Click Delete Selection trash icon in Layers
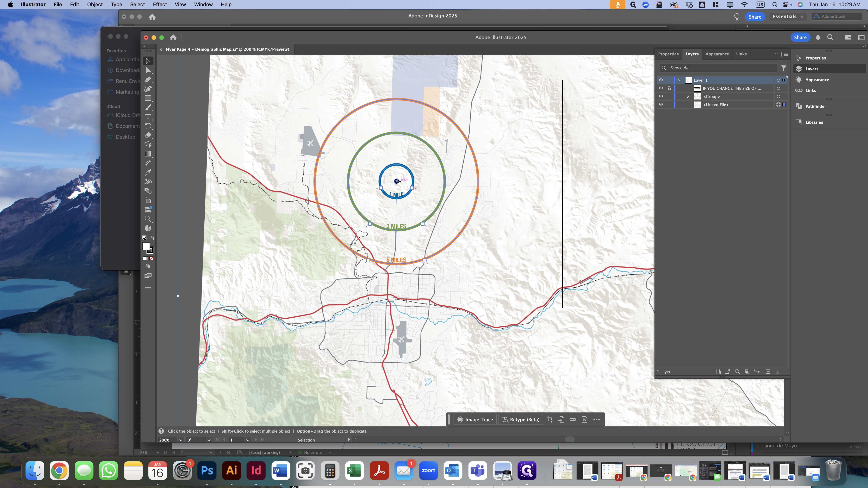Screen dimensions: 868x488 coord(778,371)
